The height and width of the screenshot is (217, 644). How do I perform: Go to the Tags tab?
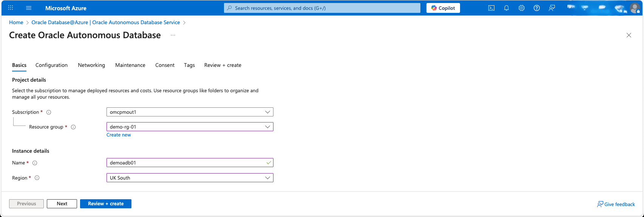click(189, 65)
